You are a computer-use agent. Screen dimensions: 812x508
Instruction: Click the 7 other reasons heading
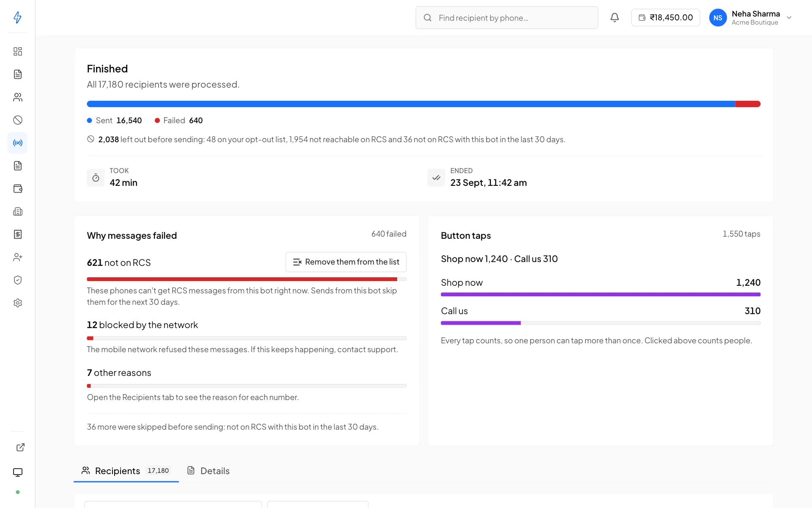(119, 373)
